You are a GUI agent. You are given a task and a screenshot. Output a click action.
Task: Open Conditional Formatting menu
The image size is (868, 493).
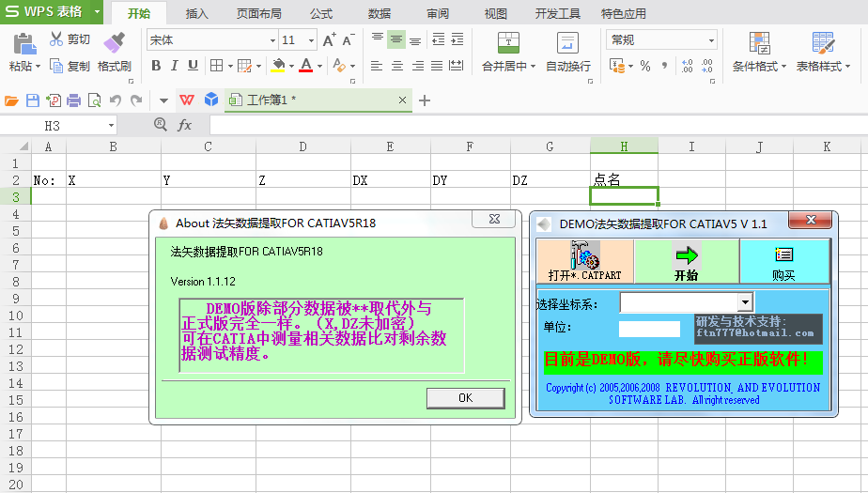click(x=759, y=52)
